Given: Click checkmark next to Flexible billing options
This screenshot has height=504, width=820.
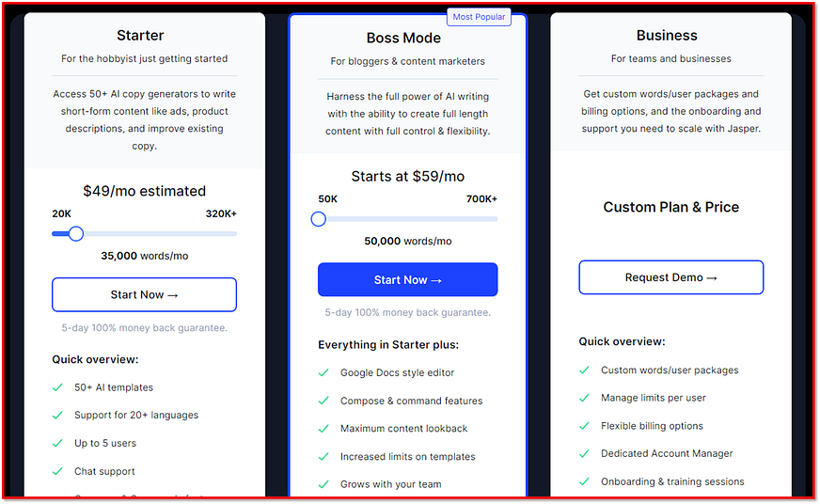Looking at the screenshot, I should (585, 426).
